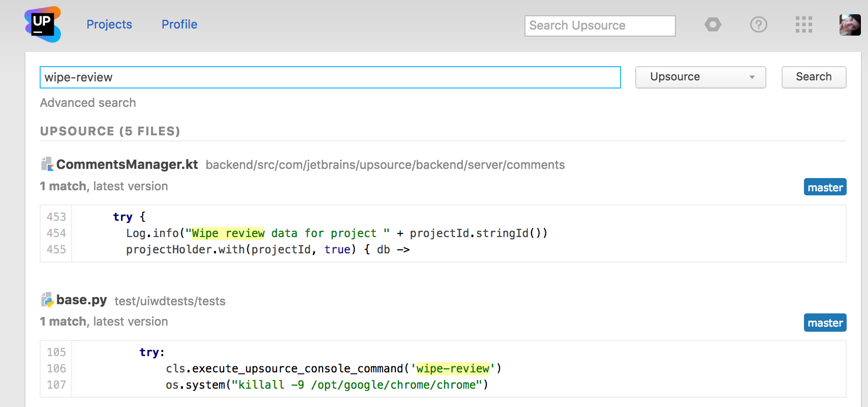Focus the Search Upsource field
868x407 pixels.
coord(600,25)
